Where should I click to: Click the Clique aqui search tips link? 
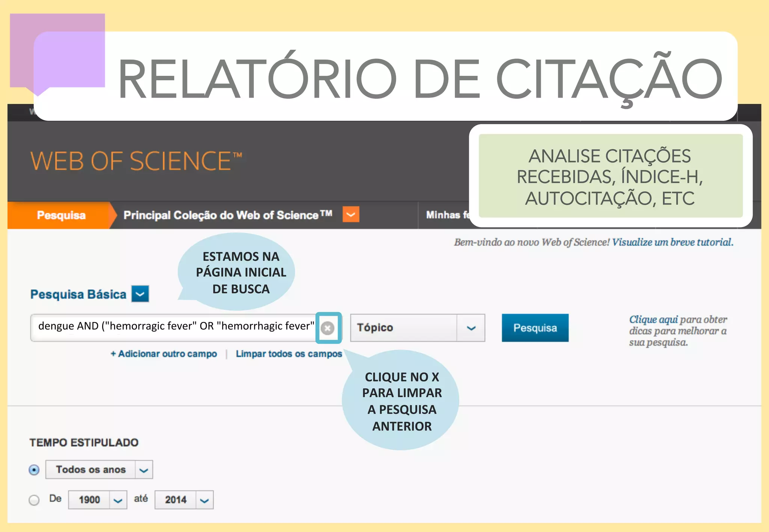653,319
